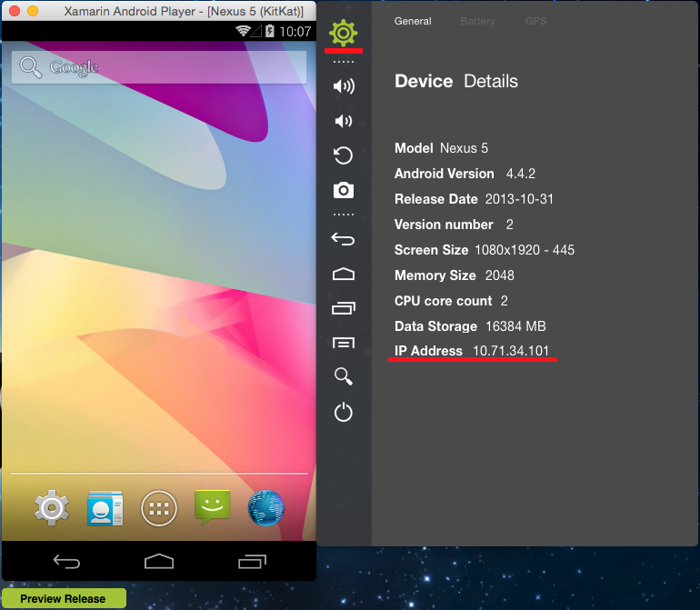The width and height of the screenshot is (700, 610).
Task: Switch to the Battery tab
Action: click(477, 21)
